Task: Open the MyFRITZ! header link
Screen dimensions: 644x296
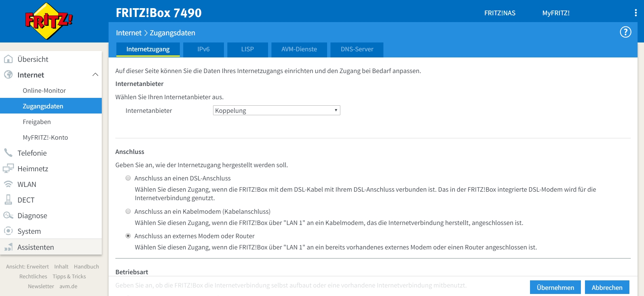Action: point(556,13)
